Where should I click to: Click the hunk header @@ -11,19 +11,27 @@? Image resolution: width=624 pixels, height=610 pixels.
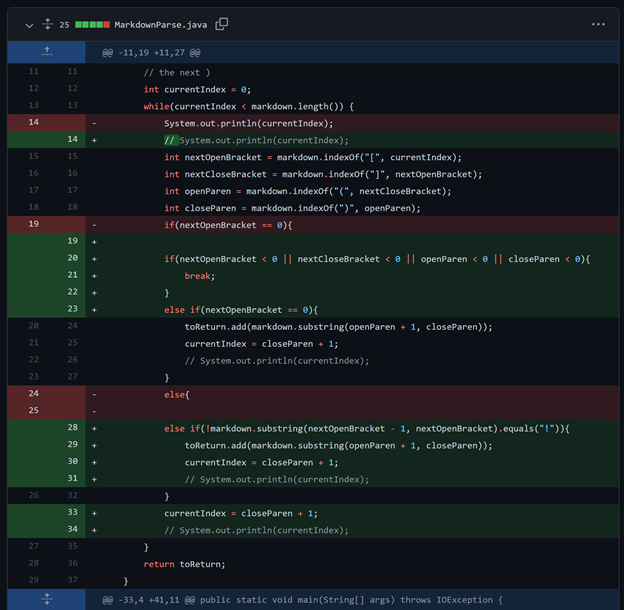(x=151, y=53)
